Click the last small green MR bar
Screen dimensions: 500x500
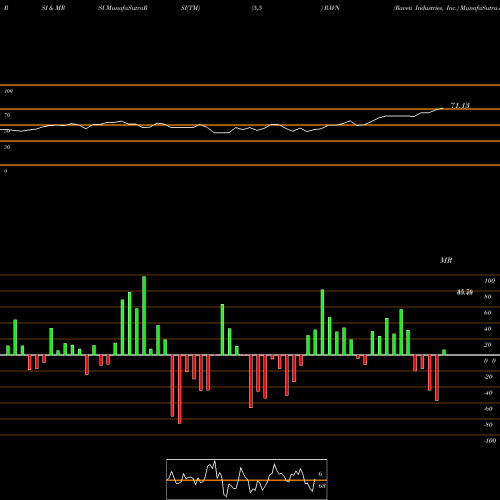pos(444,352)
